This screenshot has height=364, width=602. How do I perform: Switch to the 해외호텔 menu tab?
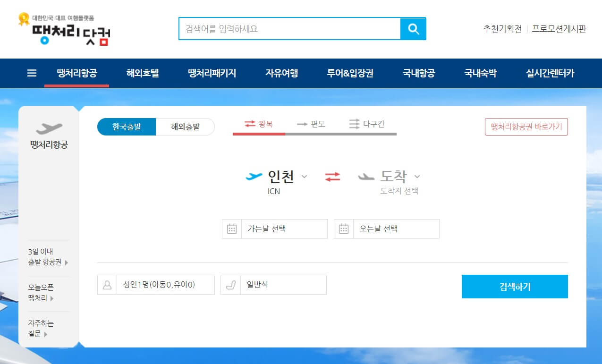(143, 73)
